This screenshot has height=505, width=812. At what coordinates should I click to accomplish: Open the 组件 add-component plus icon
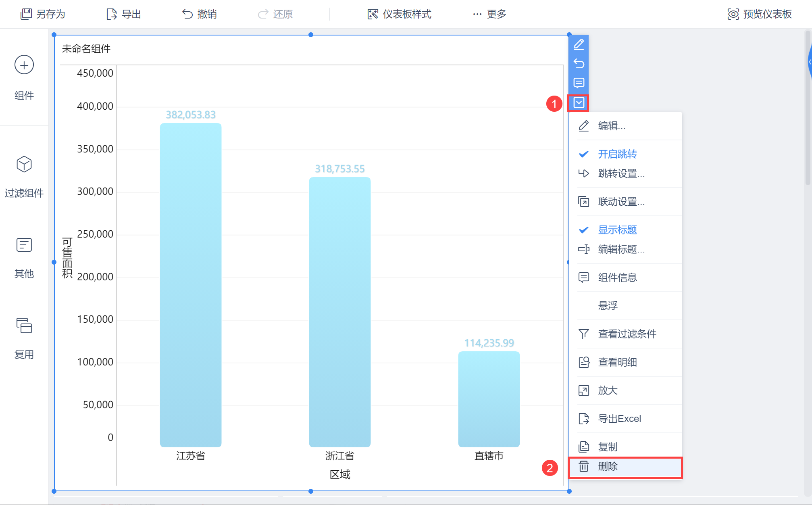tap(24, 65)
